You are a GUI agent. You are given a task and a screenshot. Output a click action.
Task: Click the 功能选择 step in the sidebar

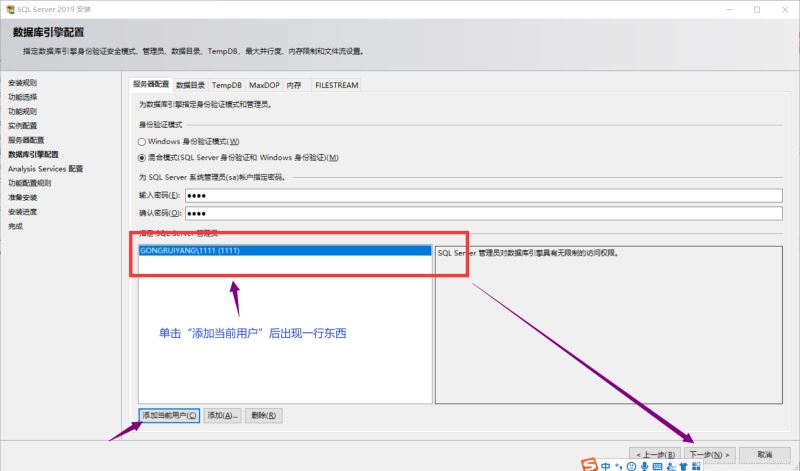[x=22, y=97]
